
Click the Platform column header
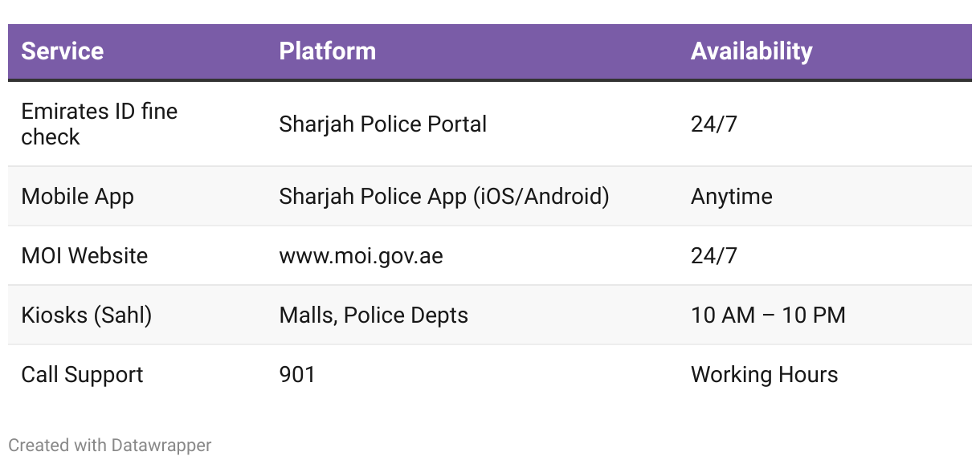coord(328,51)
